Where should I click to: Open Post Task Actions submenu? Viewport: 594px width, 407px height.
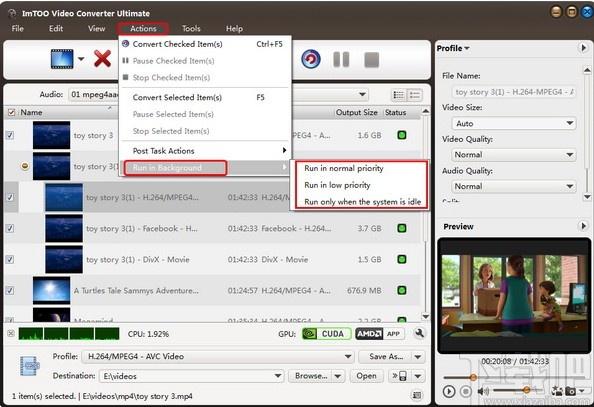coord(205,150)
